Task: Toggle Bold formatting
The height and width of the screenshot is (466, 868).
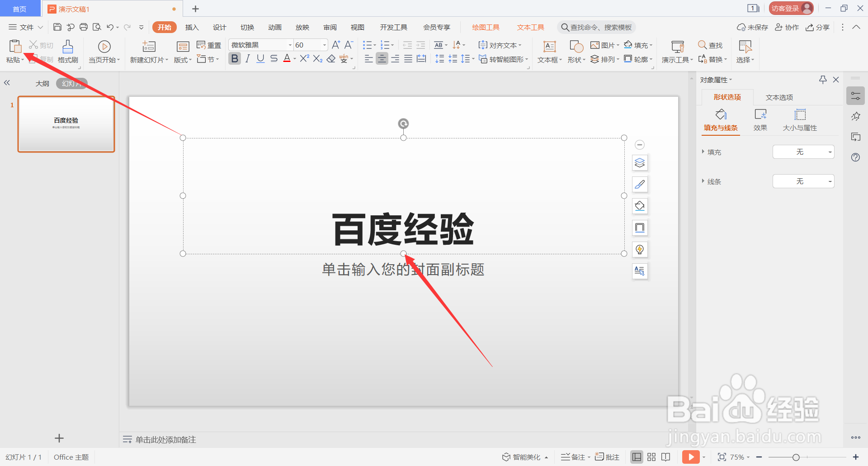Action: coord(234,59)
